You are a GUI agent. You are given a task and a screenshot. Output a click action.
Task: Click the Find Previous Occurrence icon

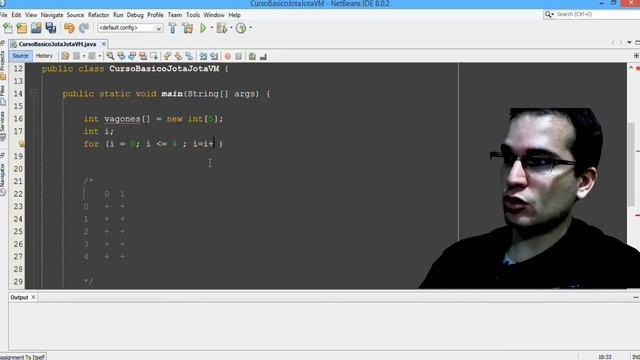121,56
